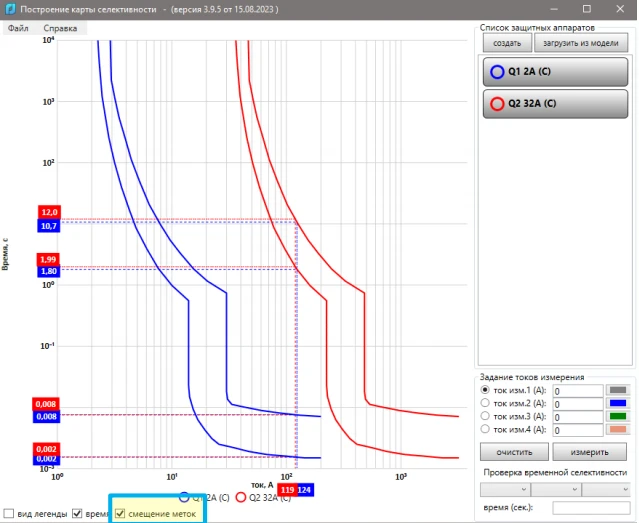Image resolution: width=639 pixels, height=523 pixels.
Task: Click the app icon in the title bar
Action: (x=11, y=9)
